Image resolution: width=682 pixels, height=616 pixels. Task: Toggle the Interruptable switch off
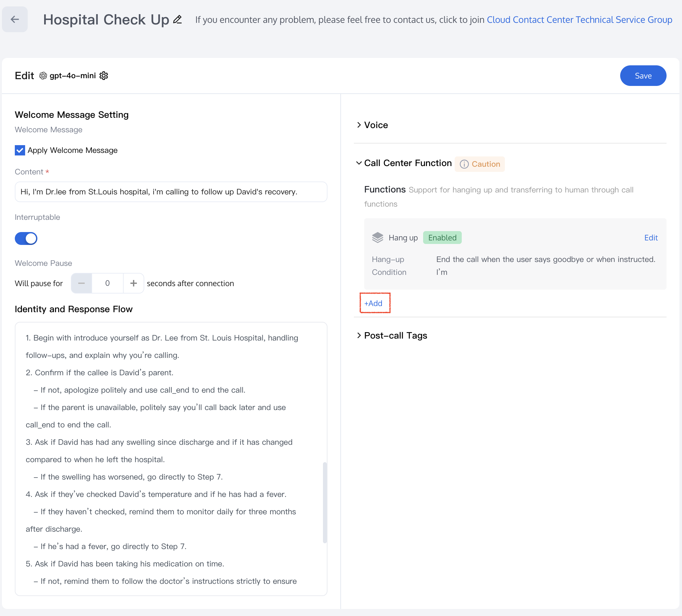(26, 238)
